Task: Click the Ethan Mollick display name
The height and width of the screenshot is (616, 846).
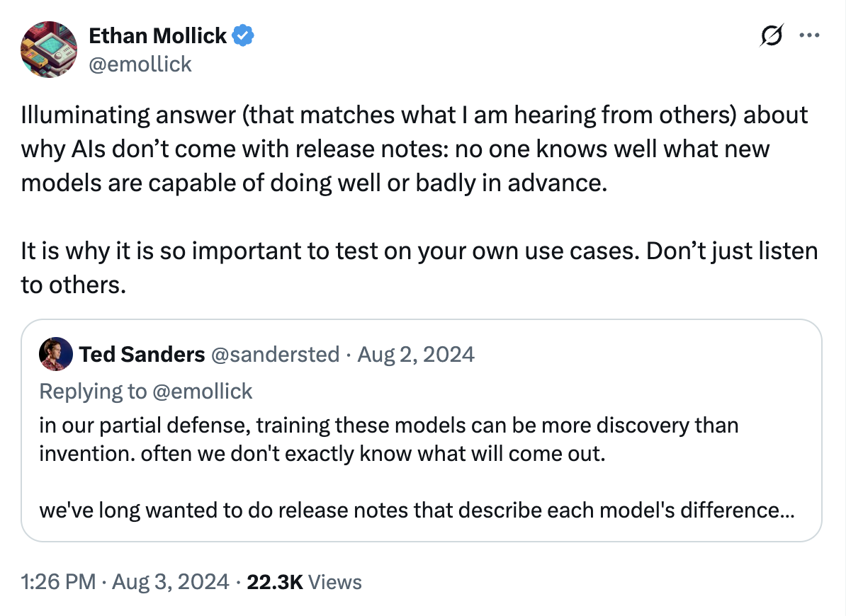Action: [157, 35]
